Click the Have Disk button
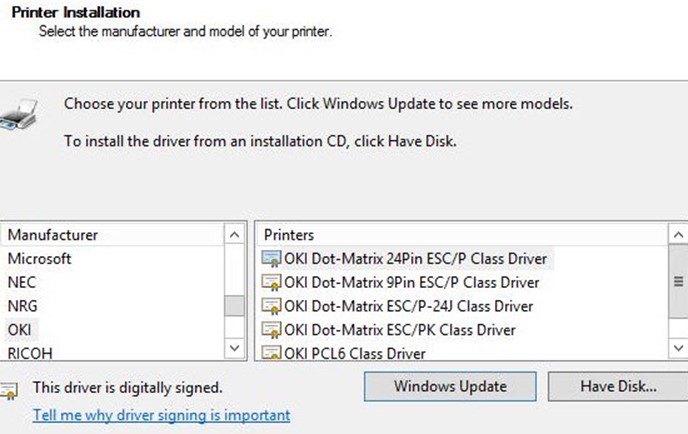The width and height of the screenshot is (688, 434). (618, 387)
